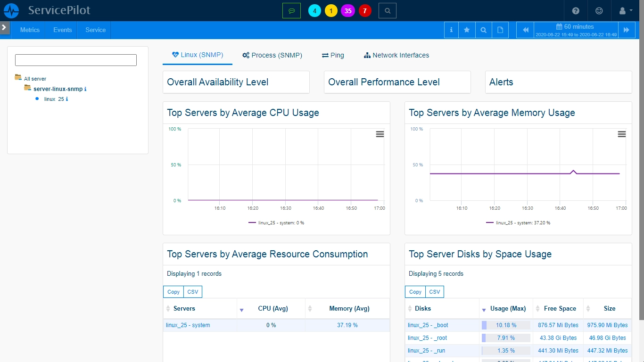This screenshot has width=644, height=362.
Task: Sort by CPU (Avg) column
Action: coord(271,309)
